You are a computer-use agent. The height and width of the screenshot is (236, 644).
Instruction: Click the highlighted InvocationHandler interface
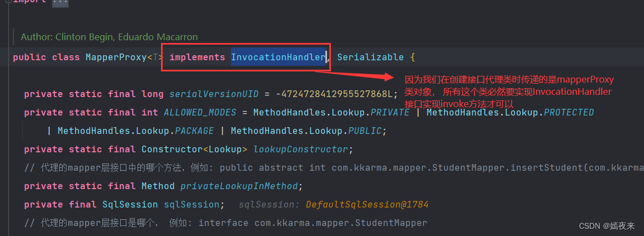pyautogui.click(x=278, y=57)
